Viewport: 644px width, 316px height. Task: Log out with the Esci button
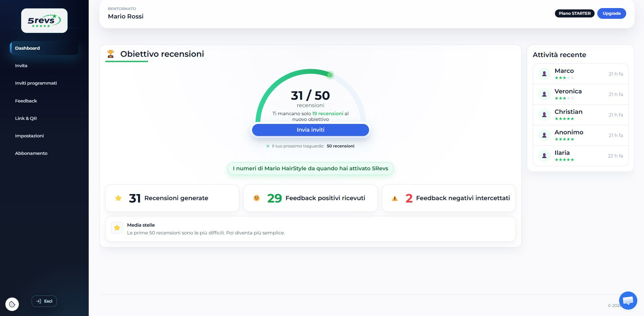[x=44, y=301]
